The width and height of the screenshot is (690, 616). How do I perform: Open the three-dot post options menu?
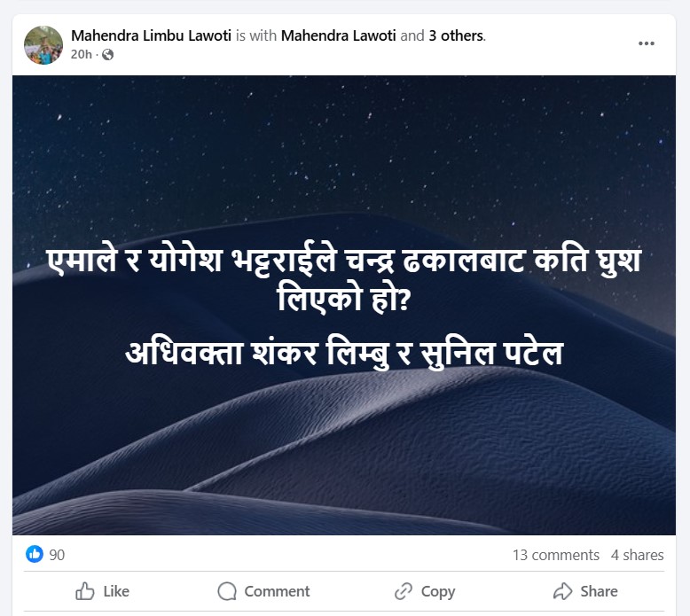pos(646,43)
